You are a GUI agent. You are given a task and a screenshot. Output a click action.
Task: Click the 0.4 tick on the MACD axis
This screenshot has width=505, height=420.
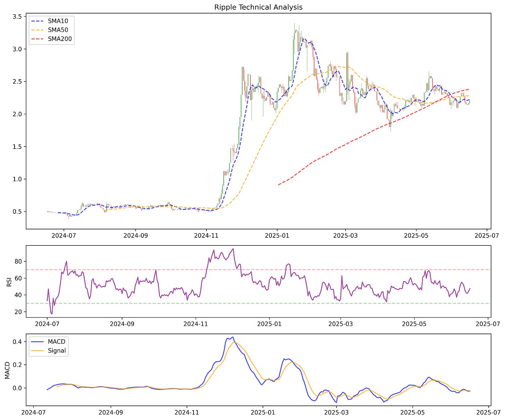pyautogui.click(x=17, y=342)
